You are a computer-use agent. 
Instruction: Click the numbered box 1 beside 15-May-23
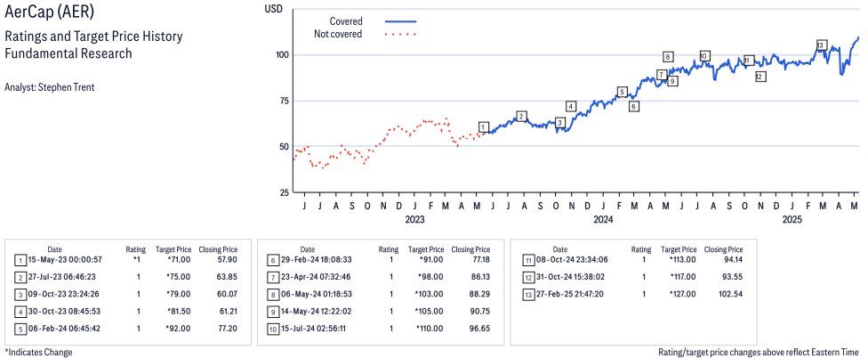pos(20,260)
